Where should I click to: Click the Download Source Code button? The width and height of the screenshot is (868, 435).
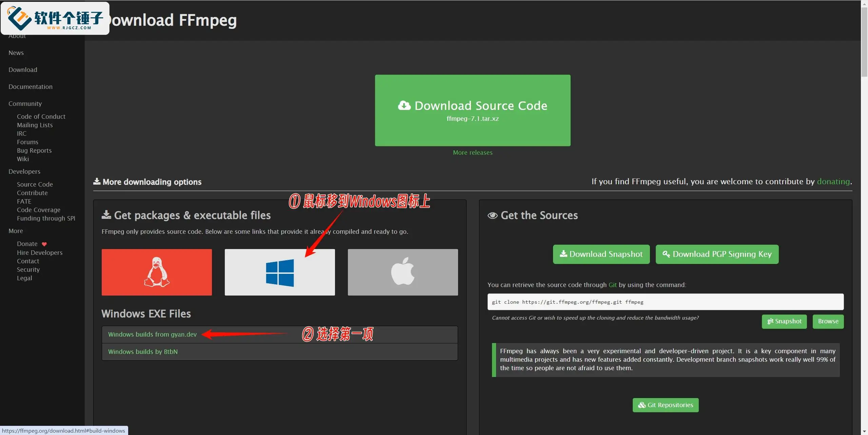[473, 110]
